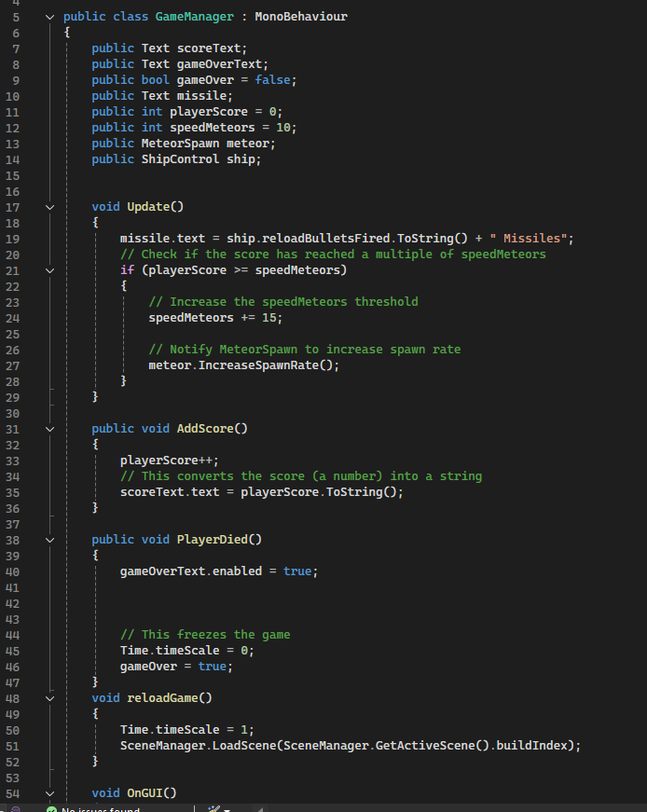
Task: Click "playerScore++" on line 33
Action: (166, 461)
